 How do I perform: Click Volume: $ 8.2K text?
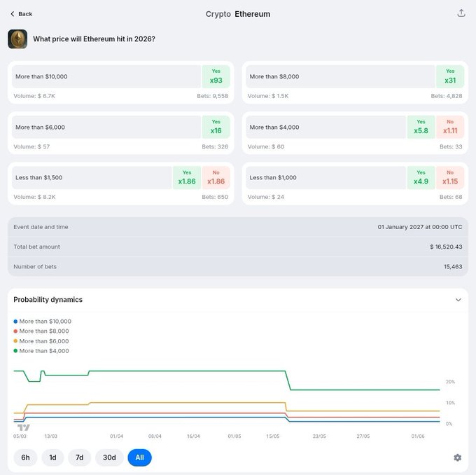[x=34, y=197]
